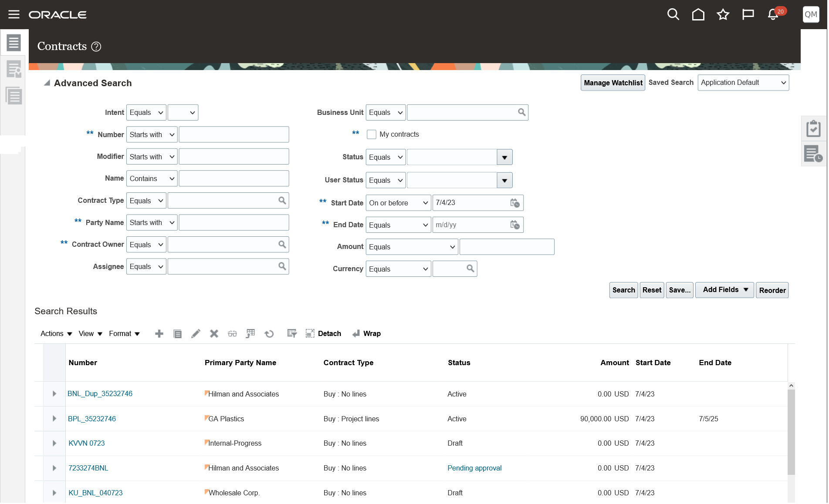
Task: Open contract link BPL_35232746
Action: [x=92, y=419]
